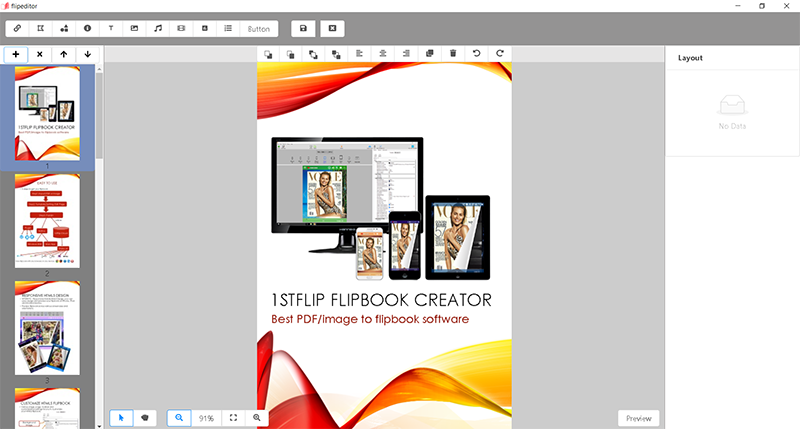Click the bookmark flag icon in top toolbar
This screenshot has height=429, width=800.
pyautogui.click(x=40, y=29)
